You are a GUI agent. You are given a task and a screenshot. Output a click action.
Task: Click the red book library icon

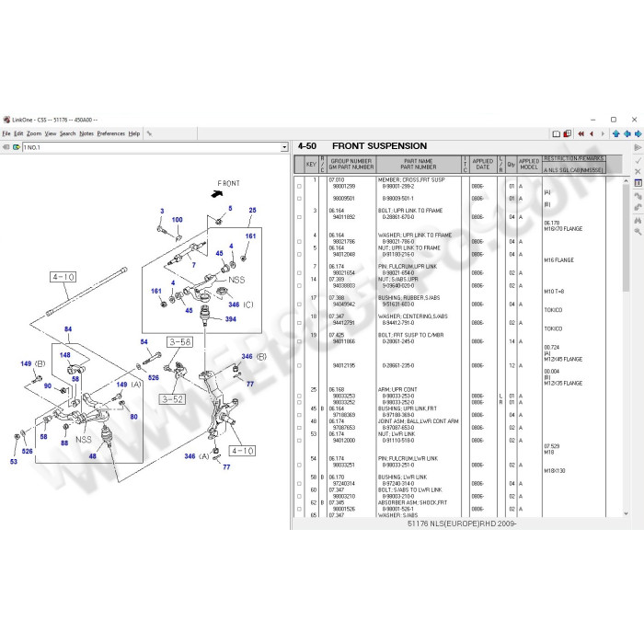tap(568, 134)
